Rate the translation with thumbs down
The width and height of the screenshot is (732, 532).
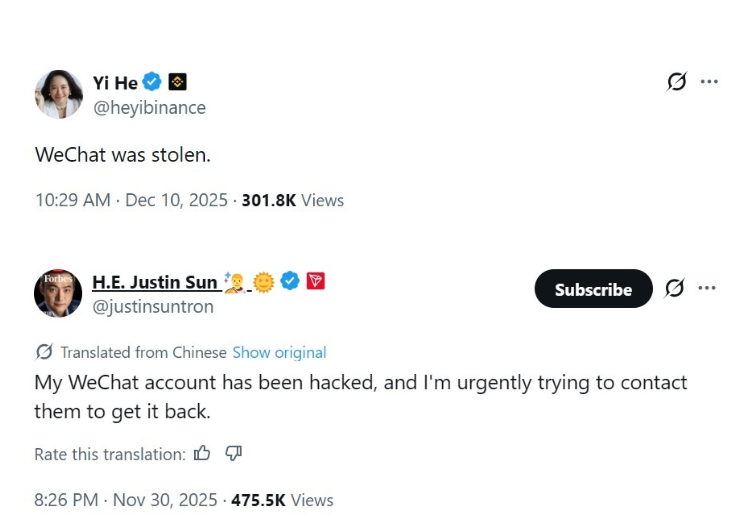pyautogui.click(x=234, y=454)
